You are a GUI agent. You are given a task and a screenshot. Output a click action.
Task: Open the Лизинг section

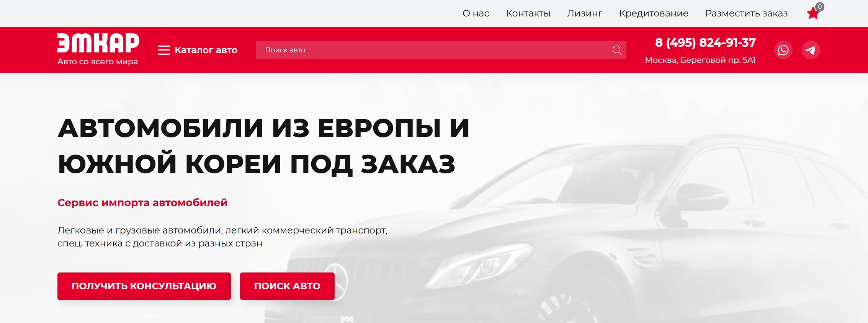585,13
